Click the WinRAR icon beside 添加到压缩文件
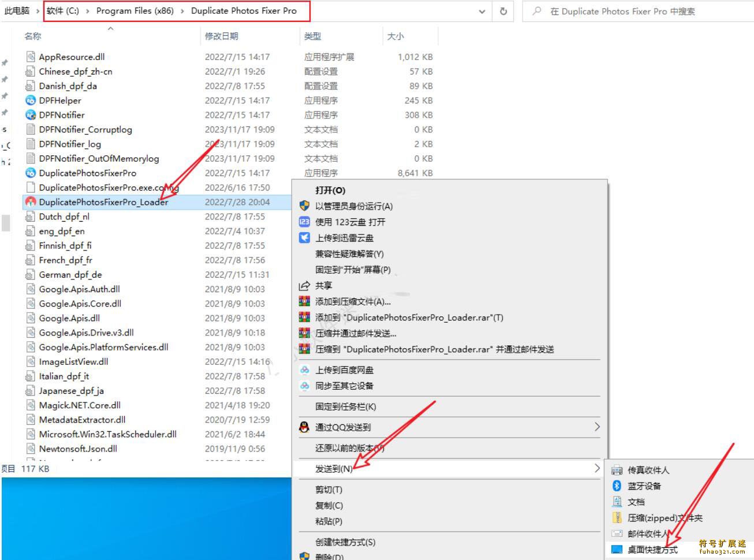Image resolution: width=754 pixels, height=560 pixels. click(304, 301)
